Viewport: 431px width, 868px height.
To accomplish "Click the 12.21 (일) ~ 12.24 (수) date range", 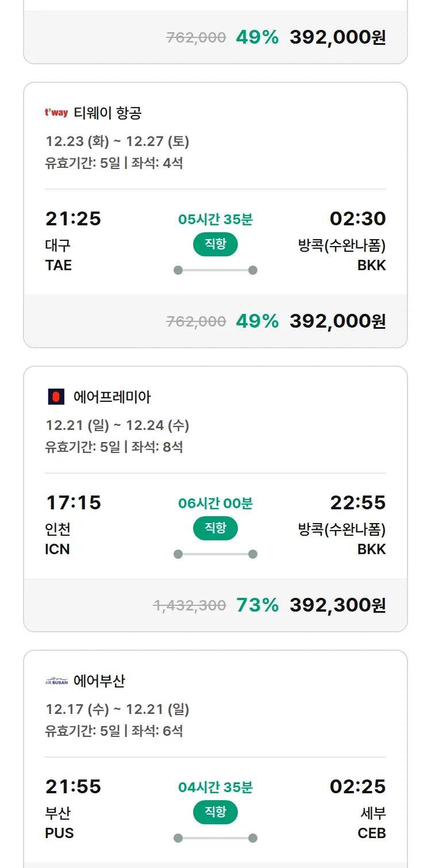I will click(x=117, y=425).
